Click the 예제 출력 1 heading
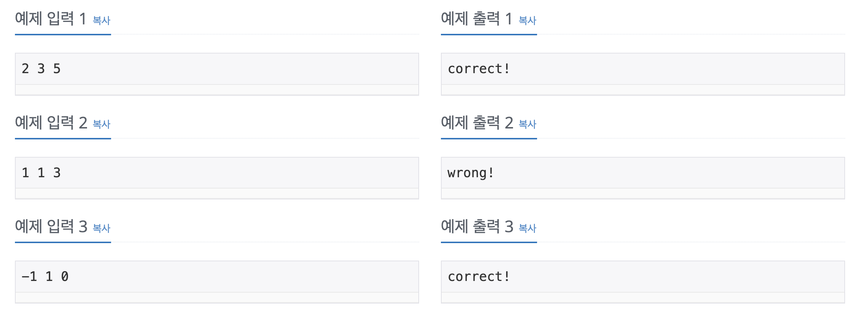Viewport: 868px width, 321px height. pos(476,19)
